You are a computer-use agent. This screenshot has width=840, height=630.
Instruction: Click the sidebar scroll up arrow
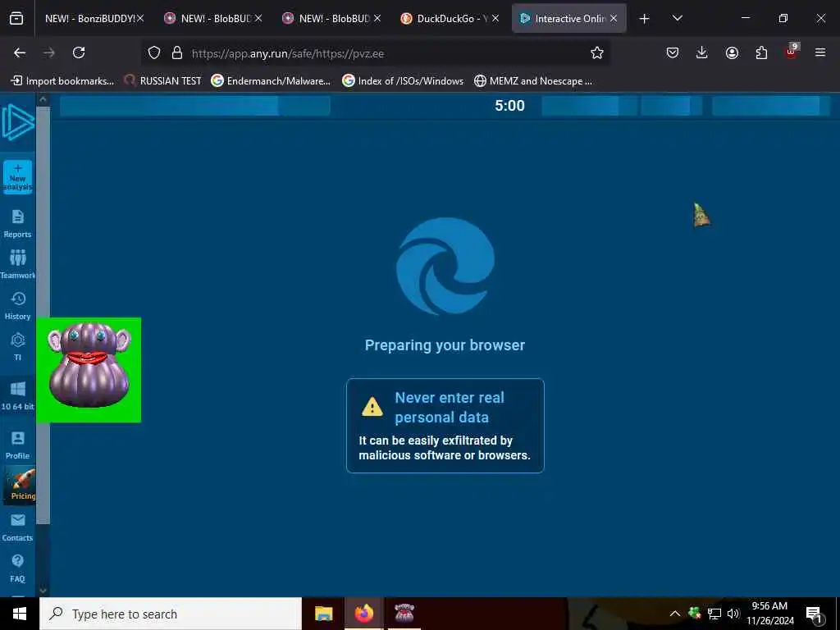click(43, 99)
